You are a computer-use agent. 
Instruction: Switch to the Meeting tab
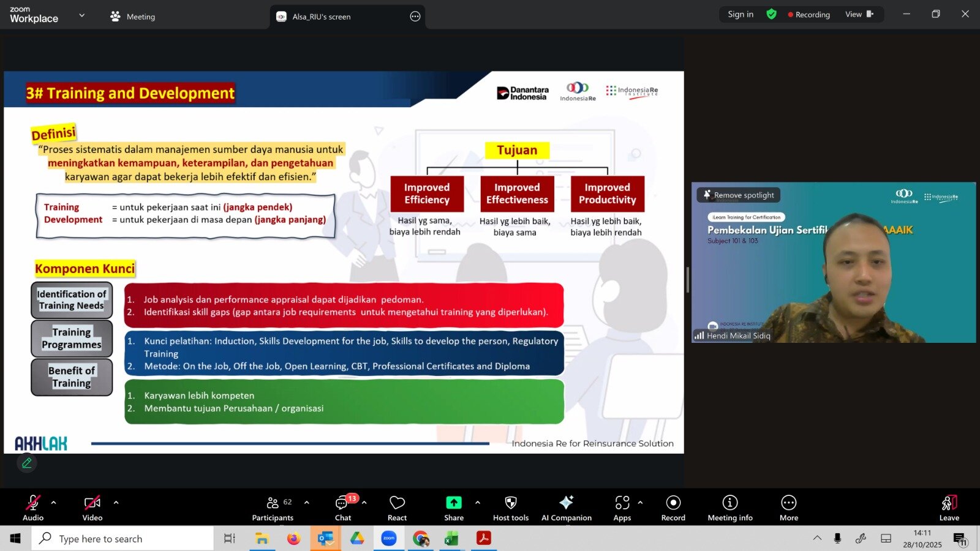click(132, 17)
